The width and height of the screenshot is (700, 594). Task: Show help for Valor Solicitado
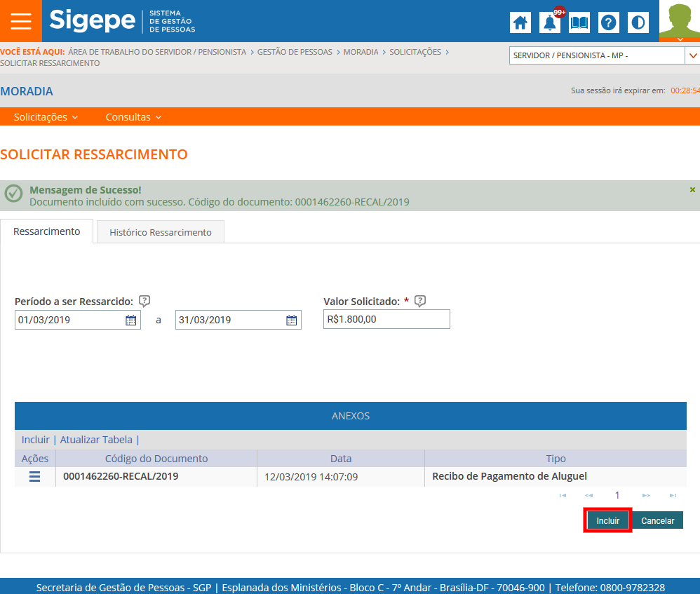click(420, 302)
